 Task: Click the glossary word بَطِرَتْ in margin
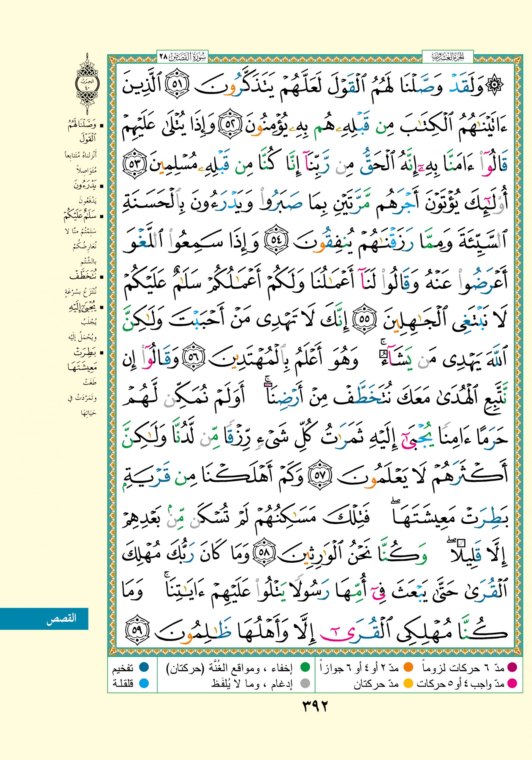pos(84,353)
